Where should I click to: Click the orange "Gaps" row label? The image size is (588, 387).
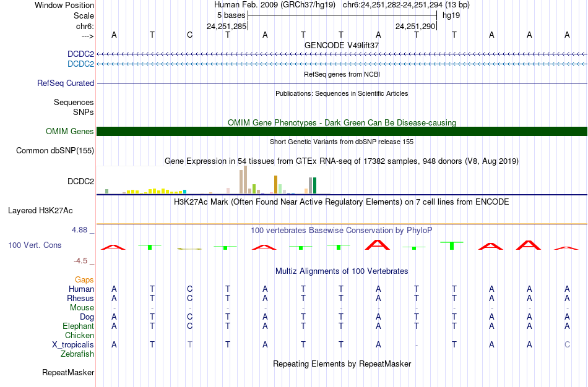[84, 279]
